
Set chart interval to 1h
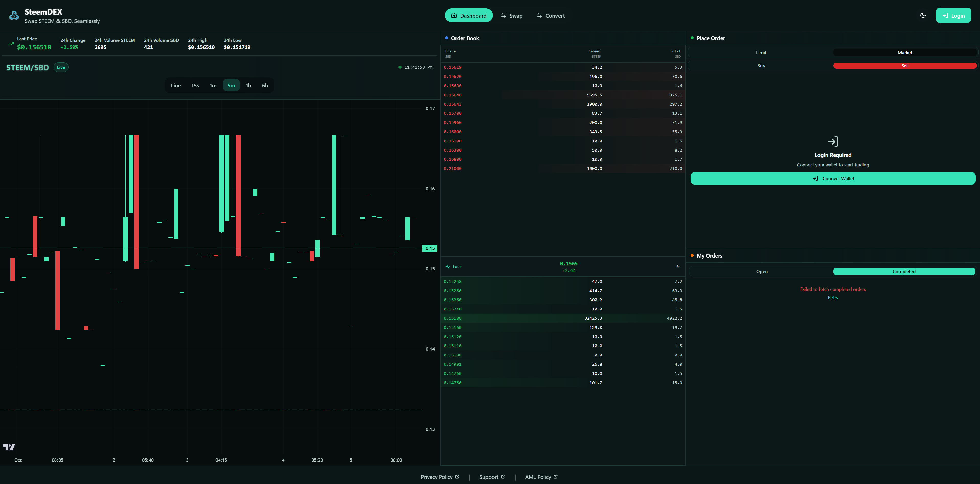point(248,86)
